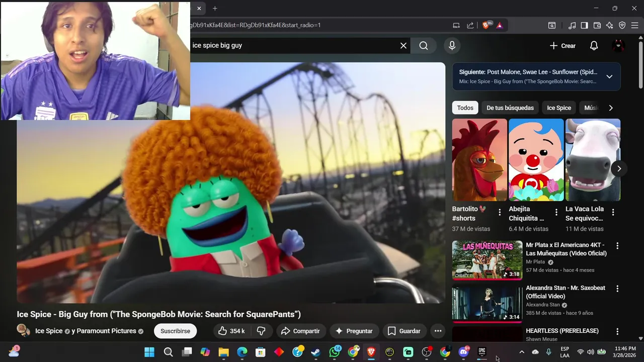Screen dimensions: 644x362
Task: Show hidden system tray icons
Action: tap(522, 352)
